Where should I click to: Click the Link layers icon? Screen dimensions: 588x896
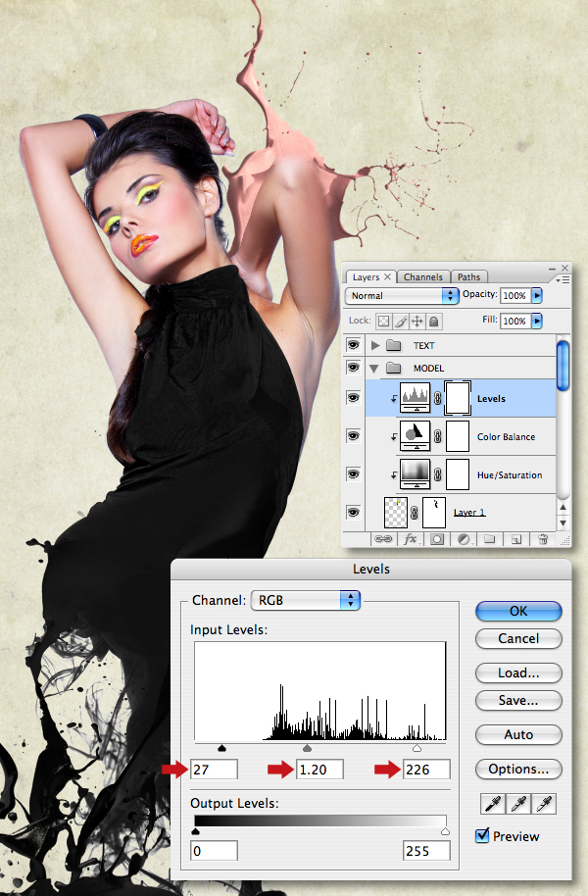(382, 539)
